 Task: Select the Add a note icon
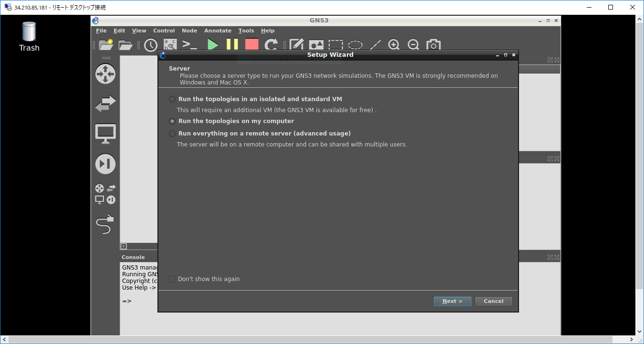point(297,45)
